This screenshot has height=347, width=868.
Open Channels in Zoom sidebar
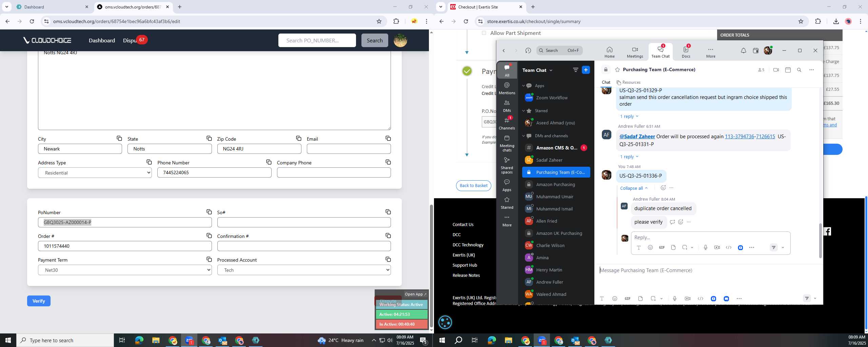(x=507, y=123)
